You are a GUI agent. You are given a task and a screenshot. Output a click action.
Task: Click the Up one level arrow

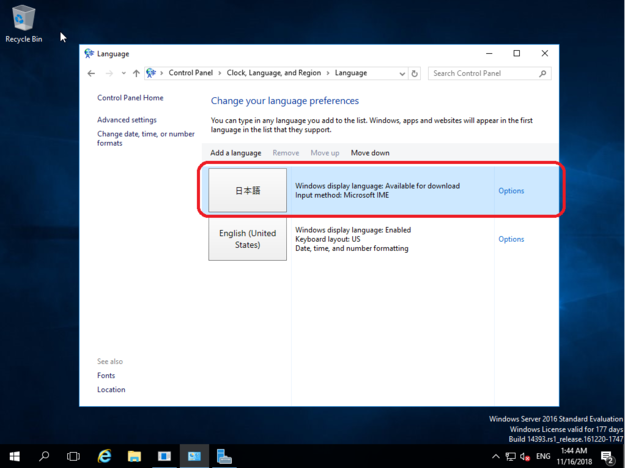[136, 73]
